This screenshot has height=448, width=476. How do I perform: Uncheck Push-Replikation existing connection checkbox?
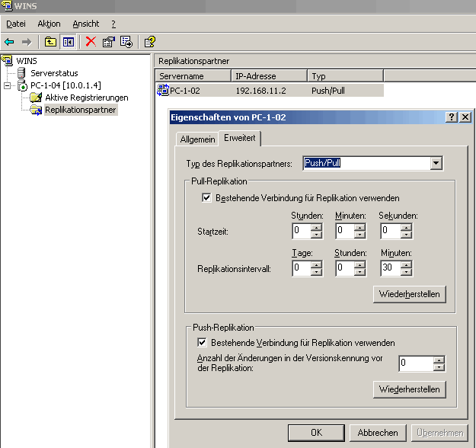pos(202,342)
